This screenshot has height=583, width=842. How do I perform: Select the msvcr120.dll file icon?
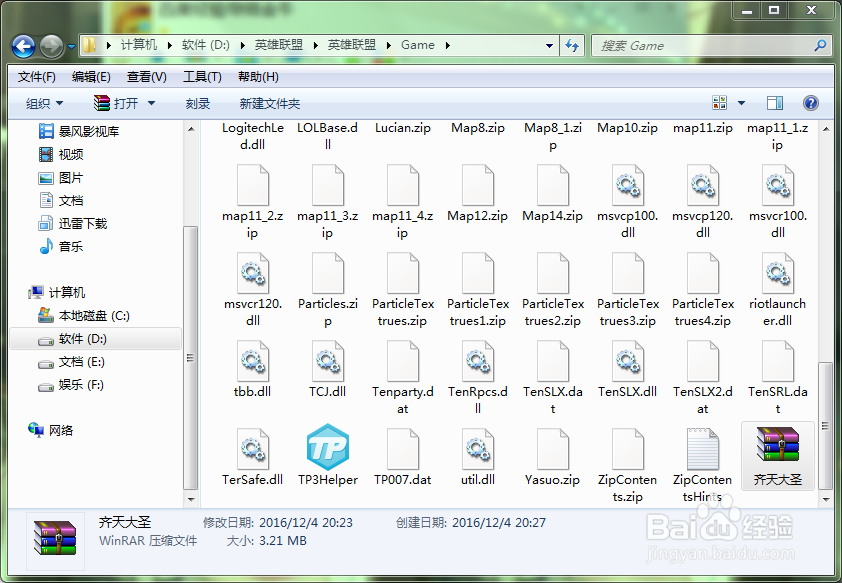(x=253, y=273)
